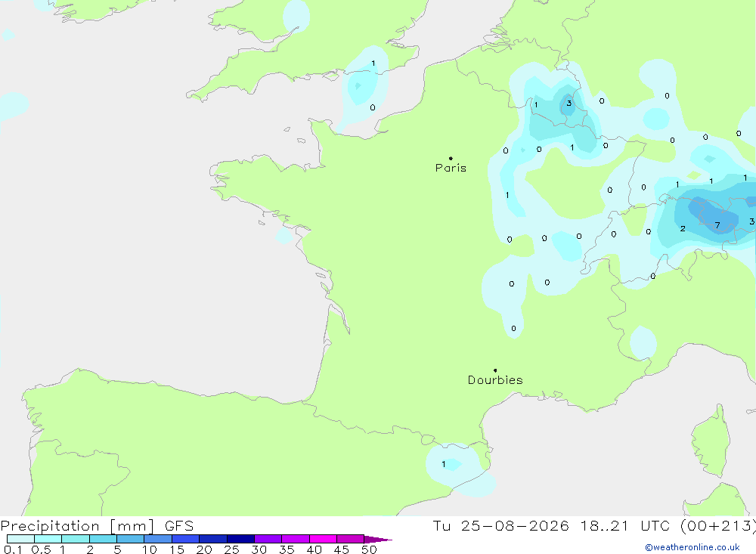Click the magenta legend swatch
Image resolution: width=756 pixels, height=554 pixels.
click(x=323, y=539)
